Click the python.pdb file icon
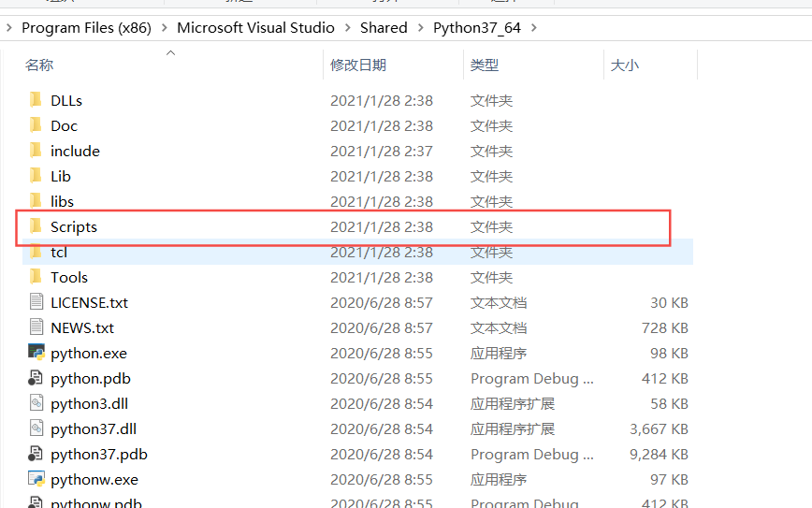812x508 pixels. click(36, 378)
